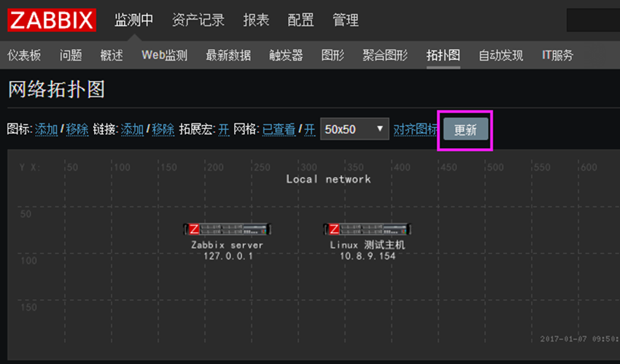Open the 触发器 submenu tab
The width and height of the screenshot is (620, 364).
[x=286, y=55]
